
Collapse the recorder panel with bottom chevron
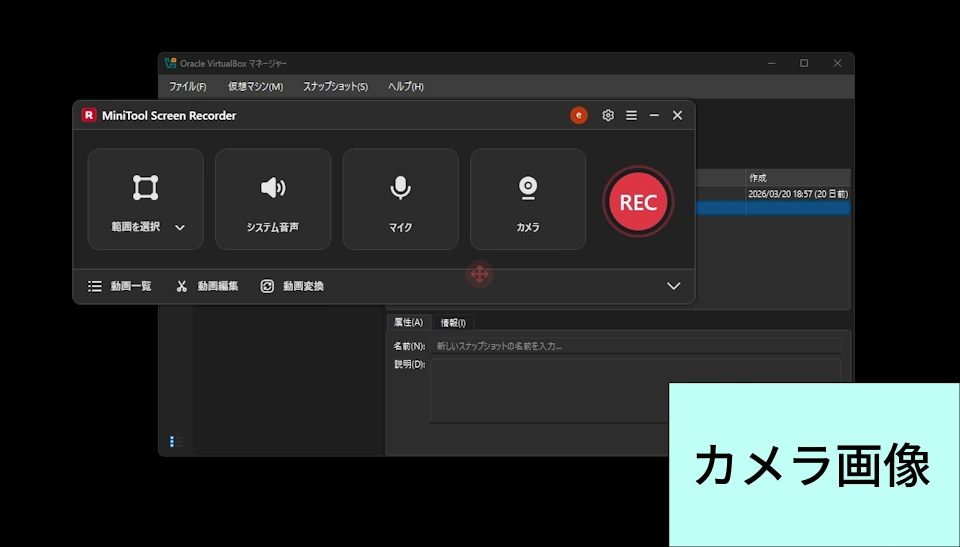(x=673, y=286)
